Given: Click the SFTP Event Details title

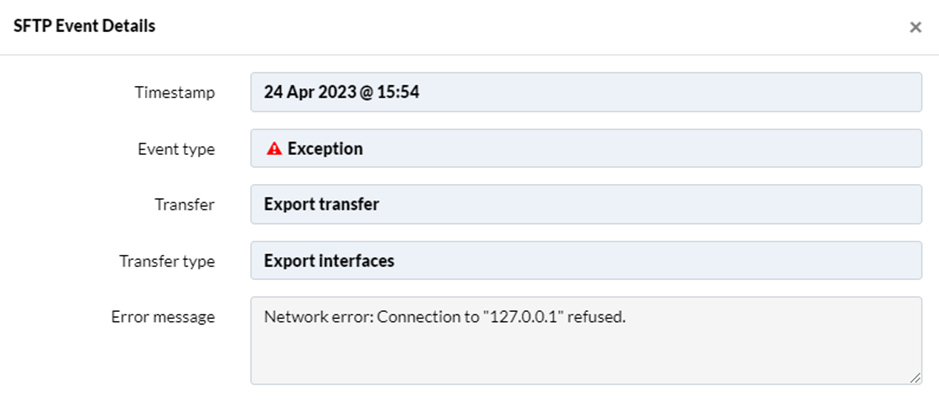Looking at the screenshot, I should point(84,26).
